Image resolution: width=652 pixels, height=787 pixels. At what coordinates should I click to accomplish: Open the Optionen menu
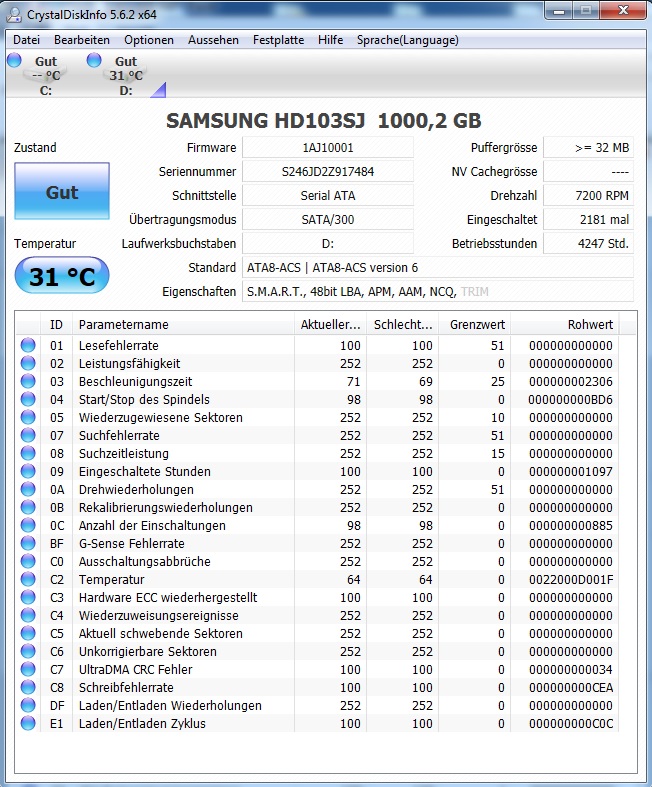pos(149,40)
